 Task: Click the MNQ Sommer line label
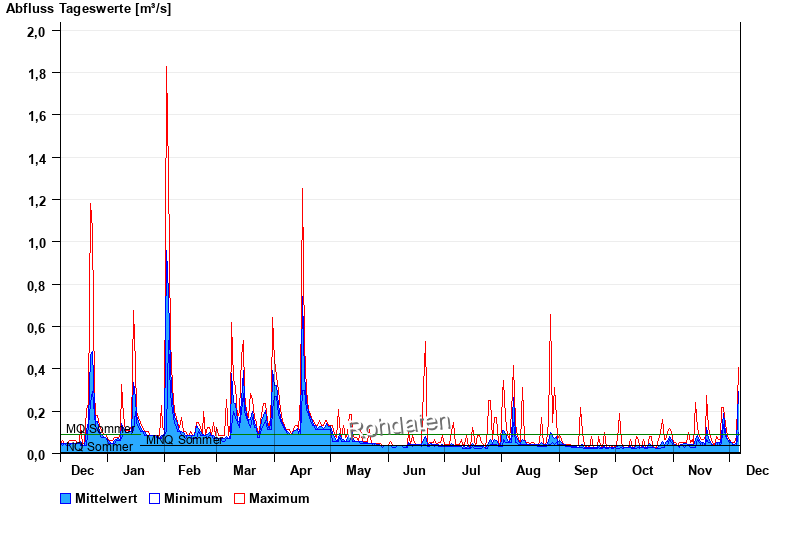[x=184, y=440]
